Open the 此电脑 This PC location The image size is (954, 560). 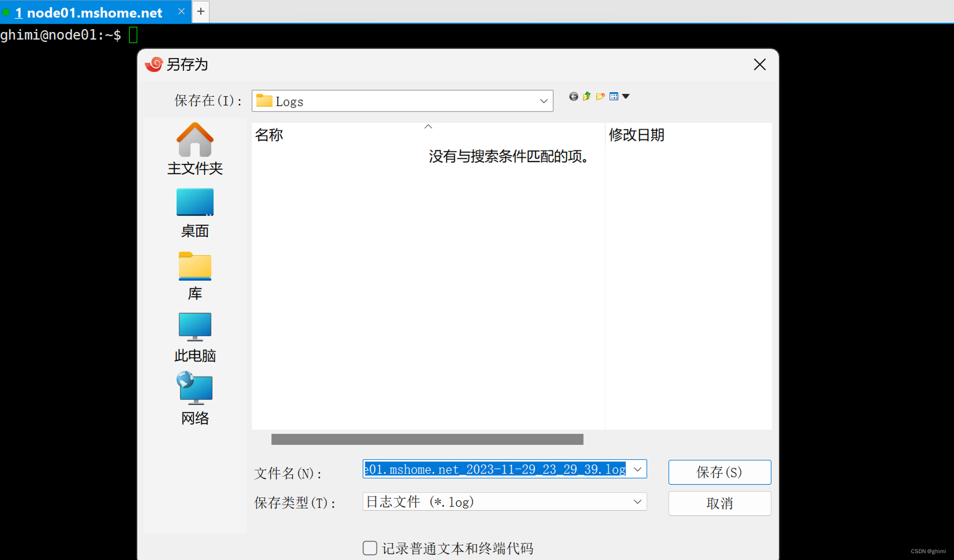point(195,338)
